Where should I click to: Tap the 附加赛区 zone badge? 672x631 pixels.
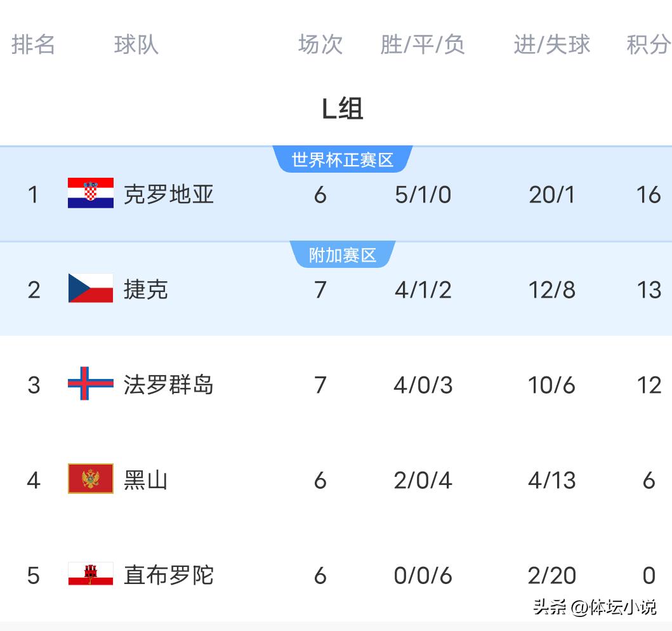tap(343, 255)
